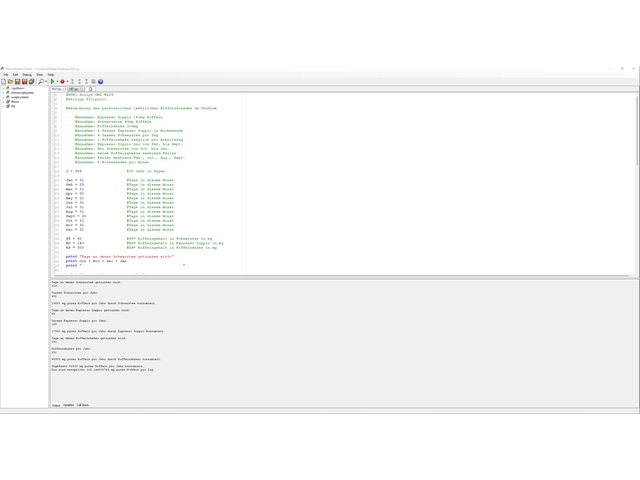Save the current script

[x=18, y=82]
